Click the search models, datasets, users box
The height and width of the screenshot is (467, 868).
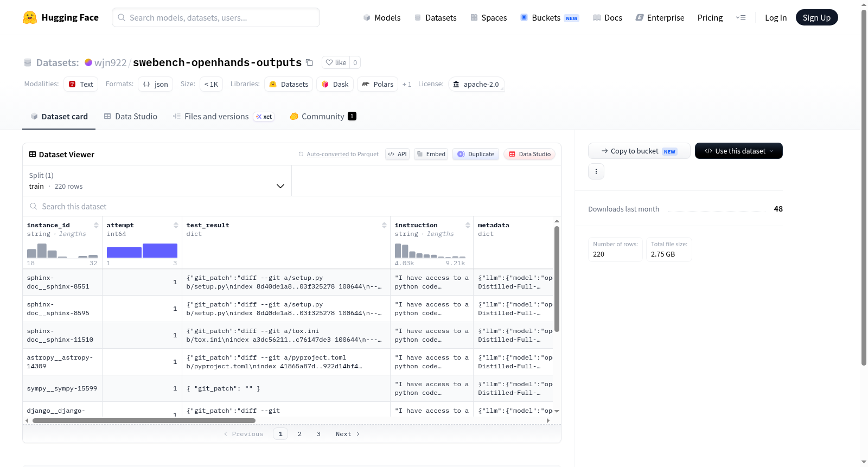(216, 17)
